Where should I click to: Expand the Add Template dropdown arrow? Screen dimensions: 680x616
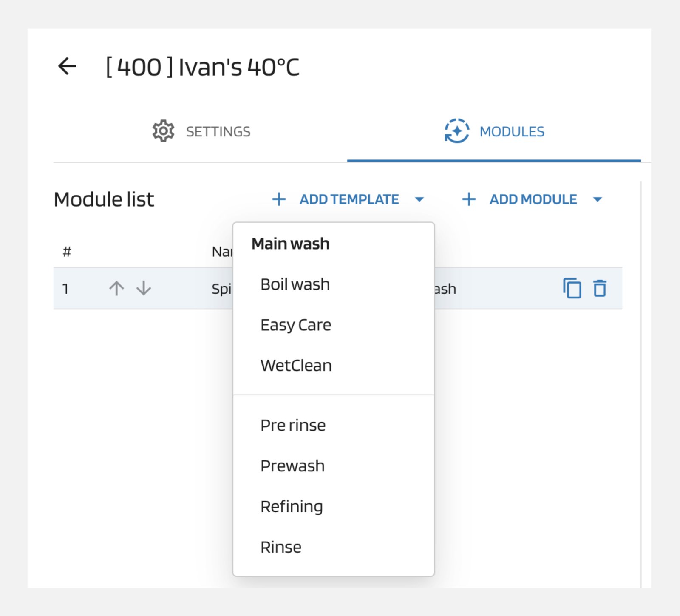click(x=419, y=199)
